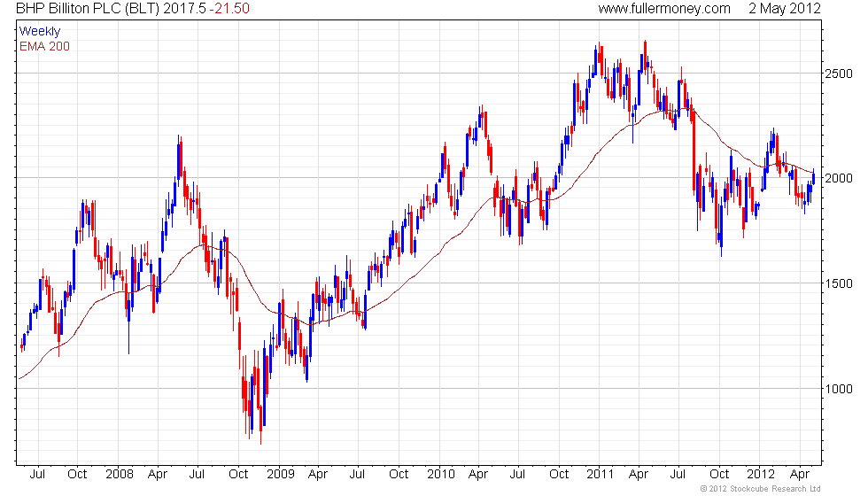Image resolution: width=868 pixels, height=496 pixels.
Task: Click the chart title 'BHP Billiton PLC (BLT)'
Action: click(x=88, y=8)
